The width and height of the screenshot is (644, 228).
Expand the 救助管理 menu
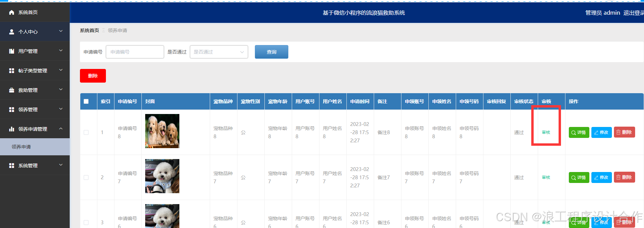[x=61, y=90]
